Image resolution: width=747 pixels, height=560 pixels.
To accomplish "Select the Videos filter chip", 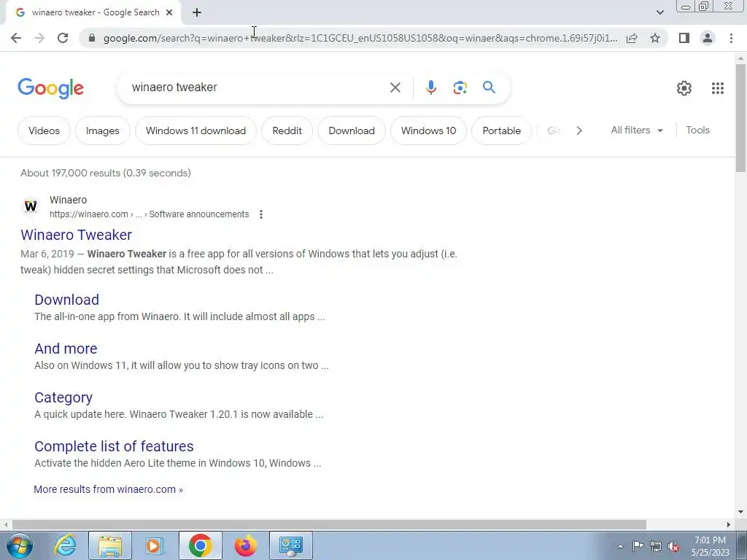I will [x=44, y=131].
